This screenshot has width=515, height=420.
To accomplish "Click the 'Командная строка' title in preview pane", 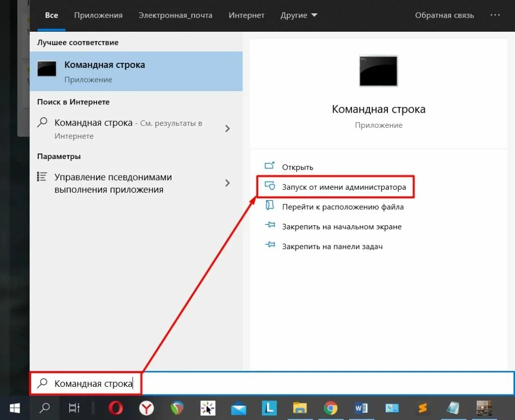I will pyautogui.click(x=378, y=109).
